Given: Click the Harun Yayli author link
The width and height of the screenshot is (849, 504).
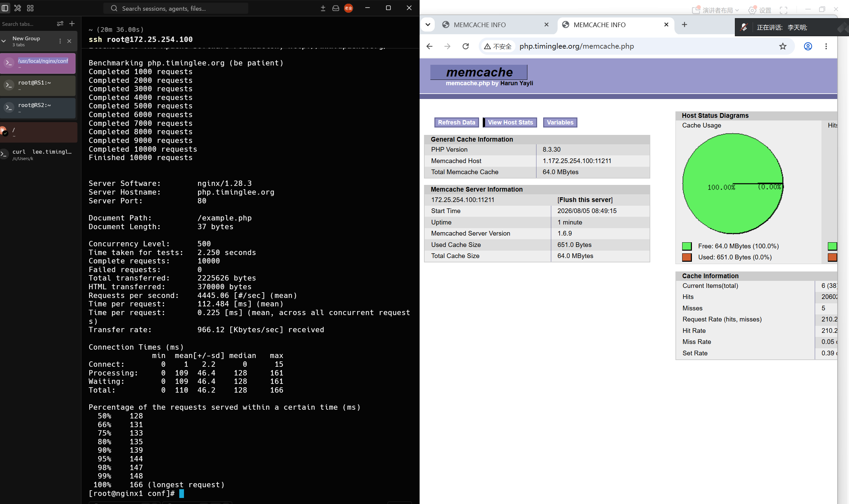Looking at the screenshot, I should coord(516,83).
